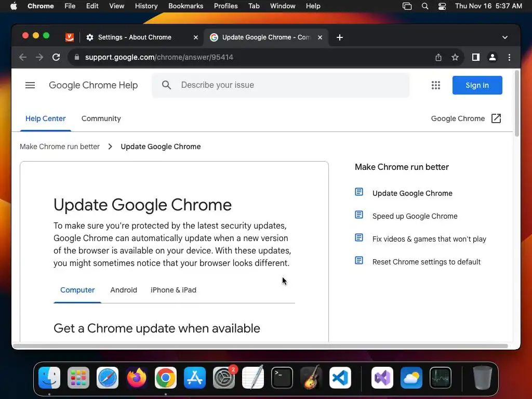Open Visual Studio purple icon in dock
This screenshot has height=399, width=532.
(x=382, y=378)
